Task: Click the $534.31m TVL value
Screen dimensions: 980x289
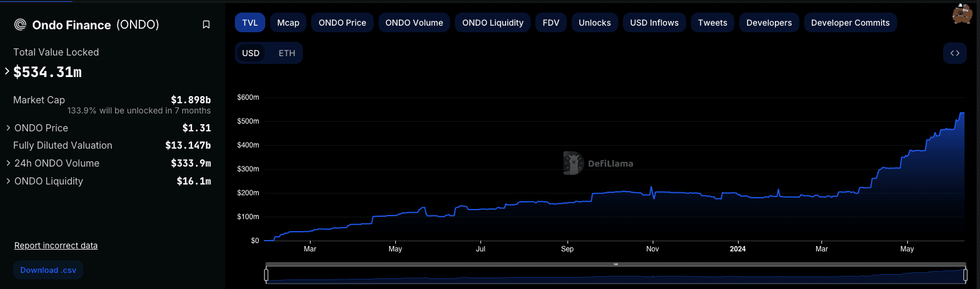Action: click(48, 72)
